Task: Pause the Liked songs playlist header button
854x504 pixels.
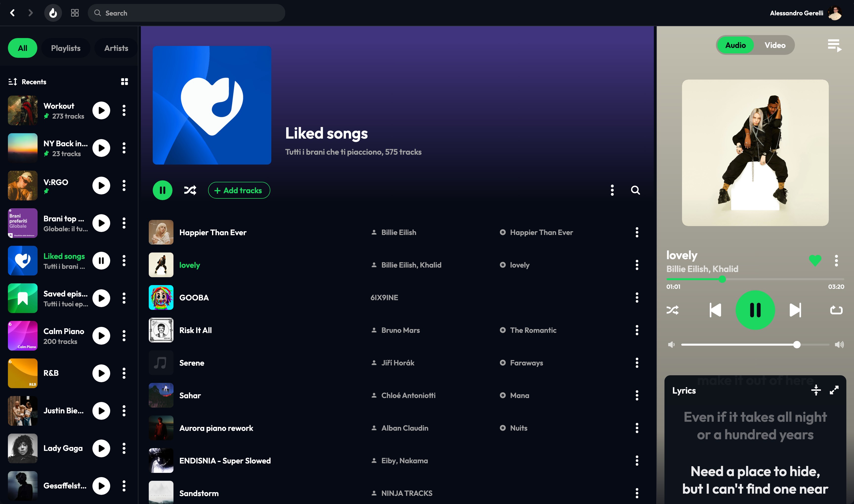Action: point(162,190)
